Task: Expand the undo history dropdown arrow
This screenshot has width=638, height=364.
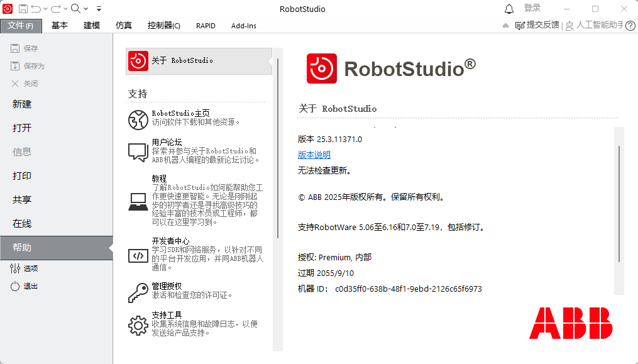Action: (x=47, y=9)
